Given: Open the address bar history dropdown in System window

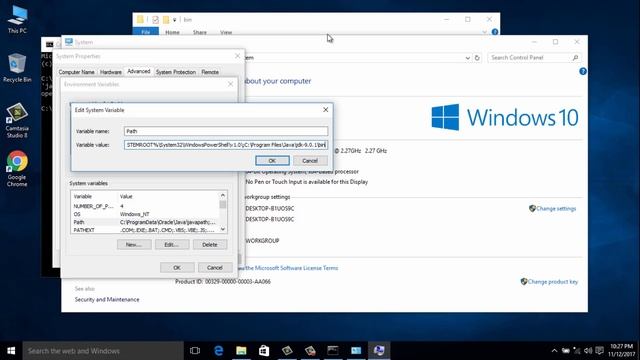Looking at the screenshot, I should (467, 58).
